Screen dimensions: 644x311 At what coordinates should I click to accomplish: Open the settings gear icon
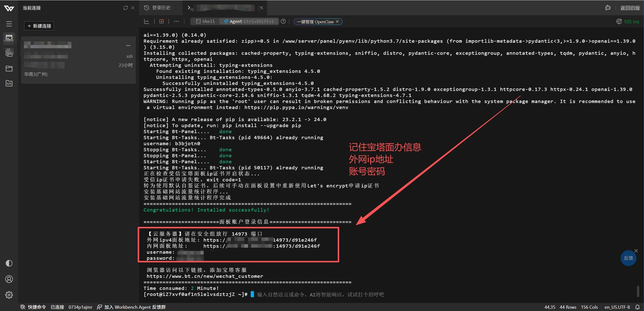[x=9, y=295]
